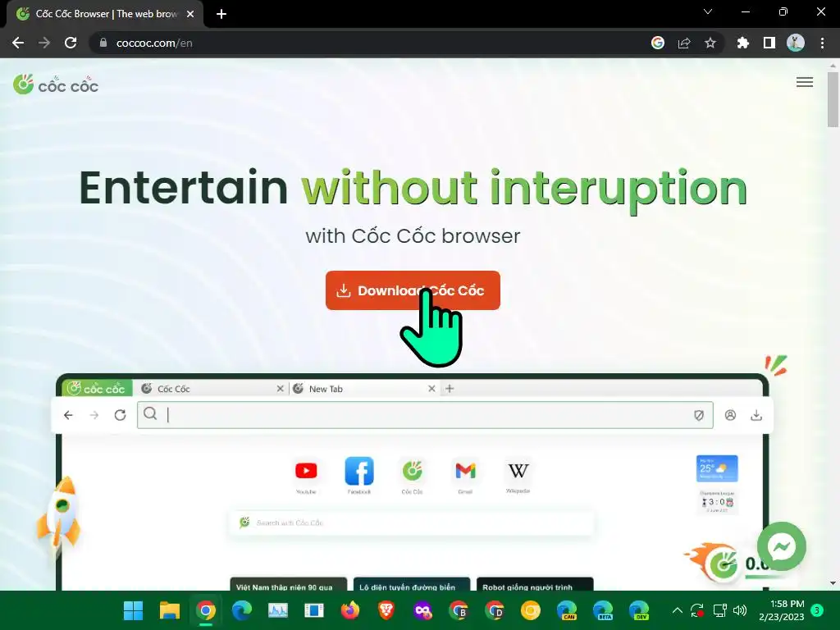The image size is (840, 630).
Task: Click the Download Cốc Cốc button
Action: click(413, 290)
